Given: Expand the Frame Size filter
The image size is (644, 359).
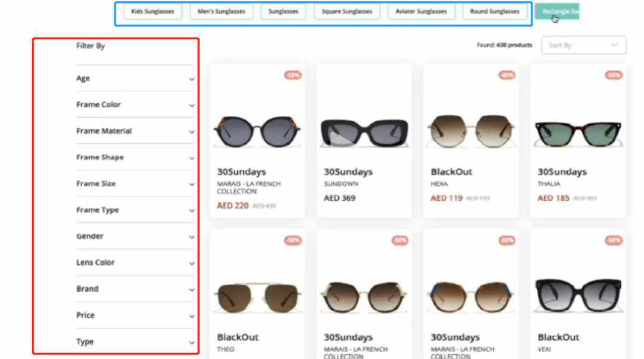Looking at the screenshot, I should (135, 184).
